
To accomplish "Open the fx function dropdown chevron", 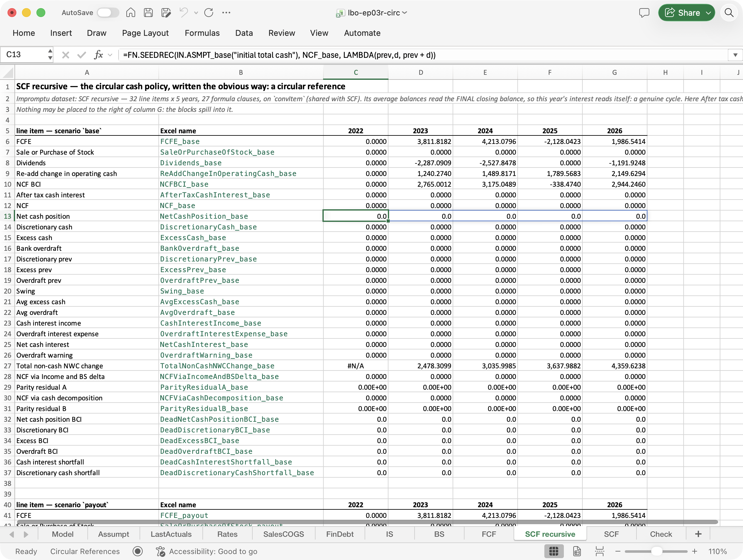I will click(x=110, y=55).
